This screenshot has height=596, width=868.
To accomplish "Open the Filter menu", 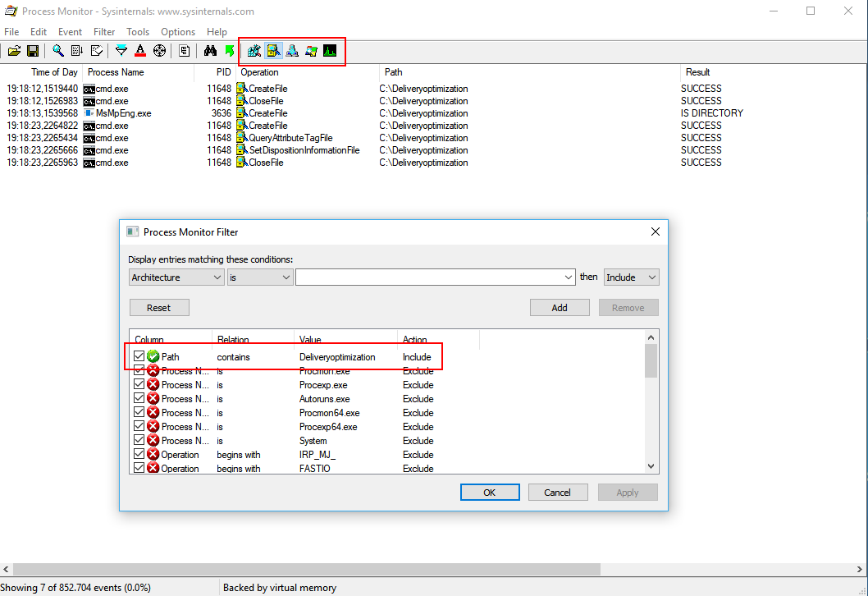I will 104,31.
